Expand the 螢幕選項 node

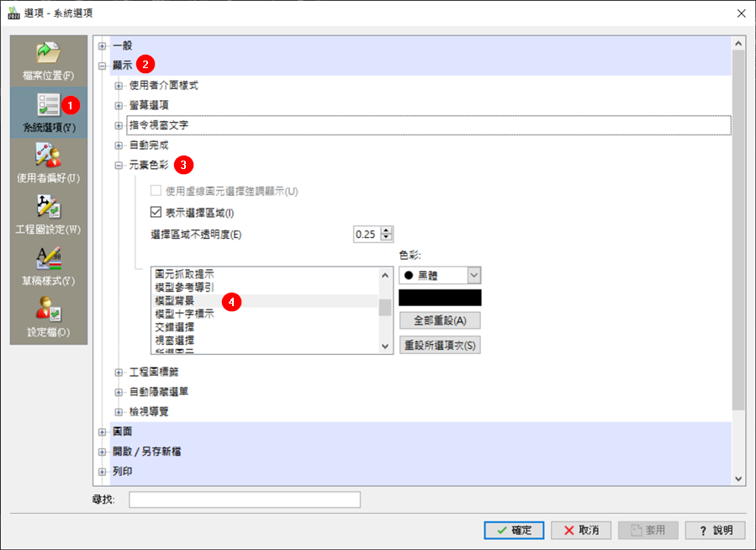119,106
